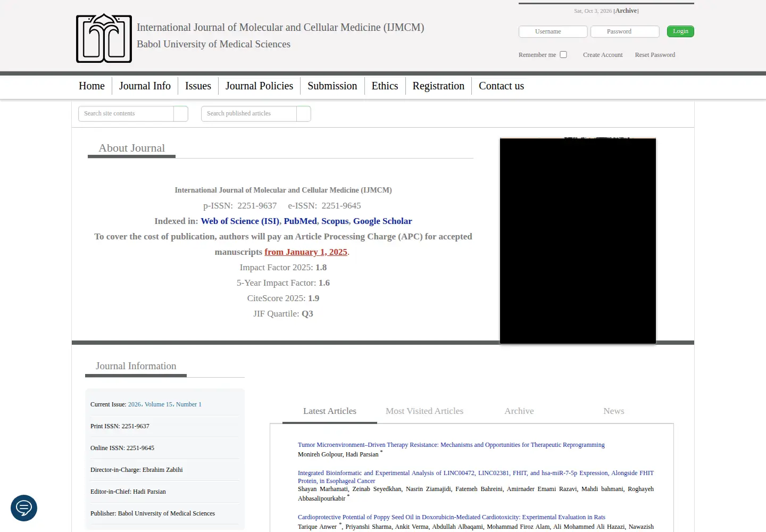
Task: Open the Ethics menu
Action: (x=385, y=86)
